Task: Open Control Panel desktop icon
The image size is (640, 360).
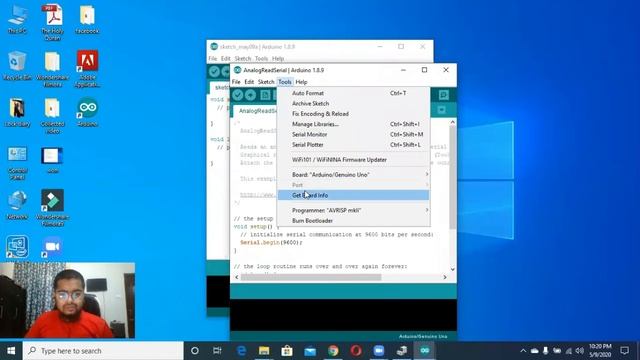Action: coord(17,162)
